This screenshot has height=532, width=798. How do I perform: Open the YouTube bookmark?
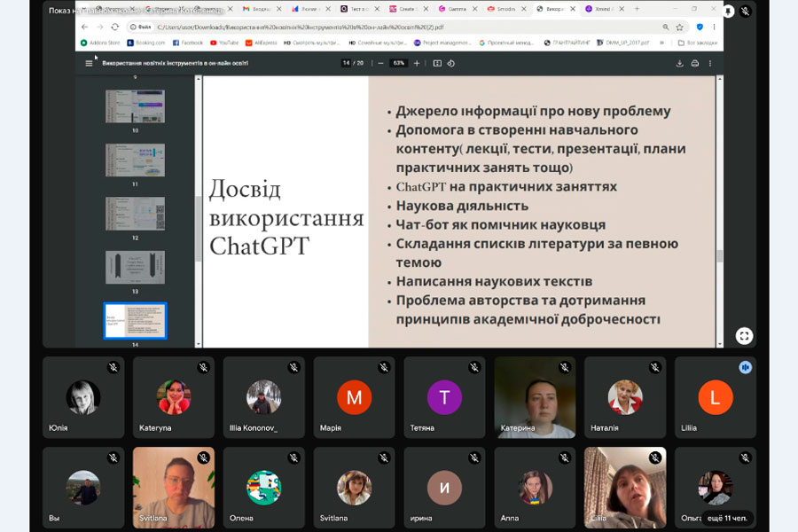click(x=225, y=43)
